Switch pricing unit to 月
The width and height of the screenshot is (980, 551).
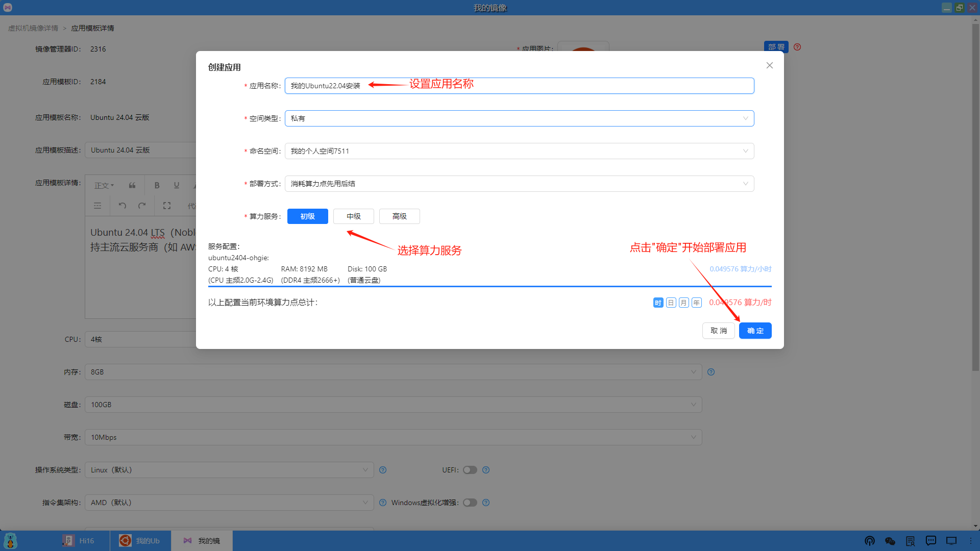[x=683, y=303]
